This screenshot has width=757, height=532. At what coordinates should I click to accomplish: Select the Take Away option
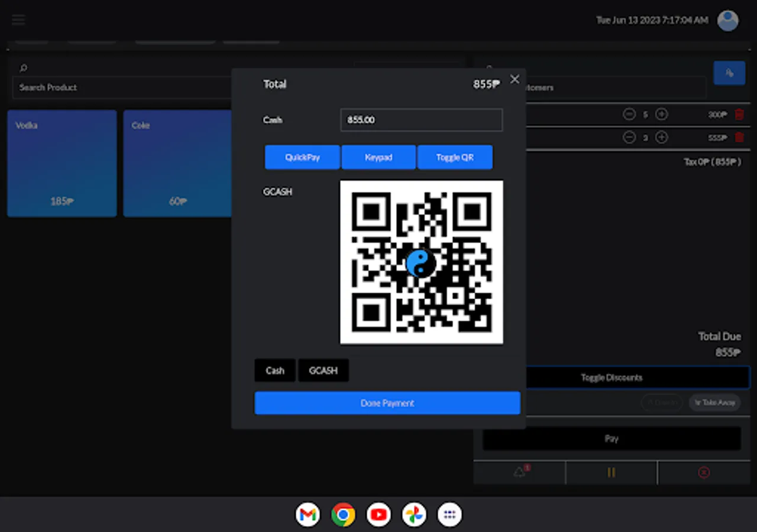tap(715, 403)
